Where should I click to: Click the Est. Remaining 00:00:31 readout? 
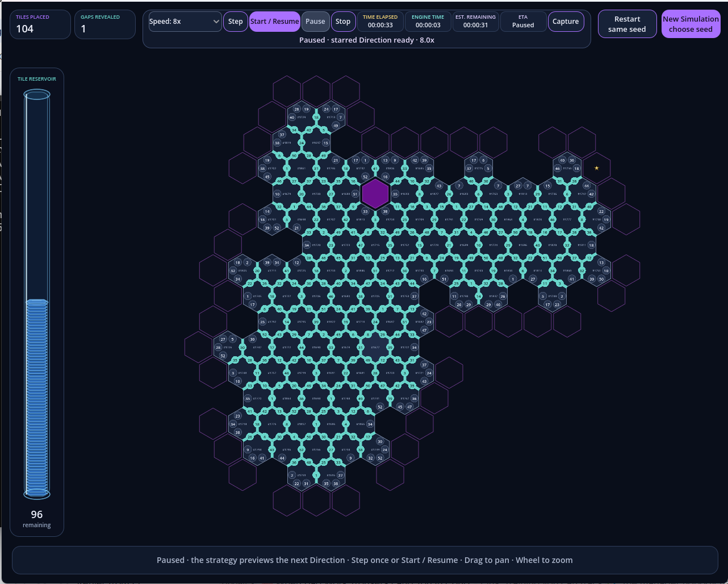[x=476, y=22]
